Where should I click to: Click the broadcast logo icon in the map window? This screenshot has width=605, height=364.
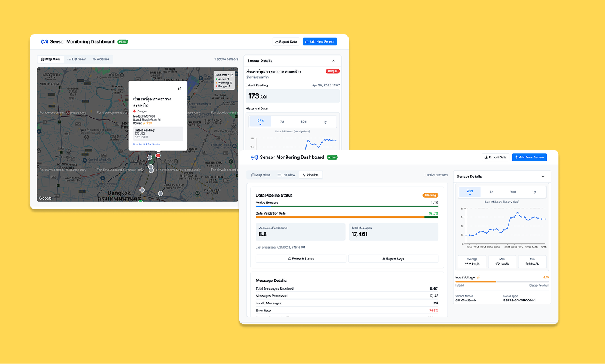44,42
